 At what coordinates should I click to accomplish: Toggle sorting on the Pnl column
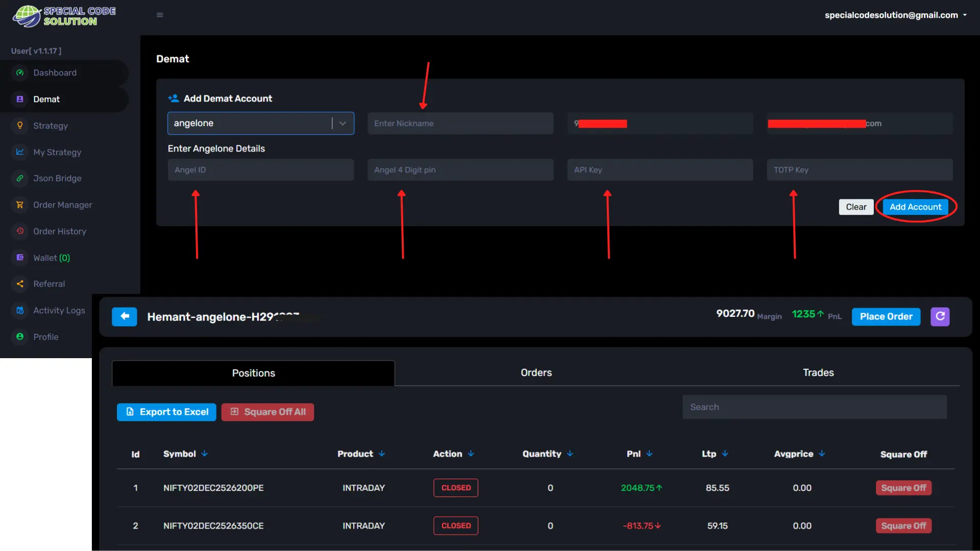pos(648,454)
